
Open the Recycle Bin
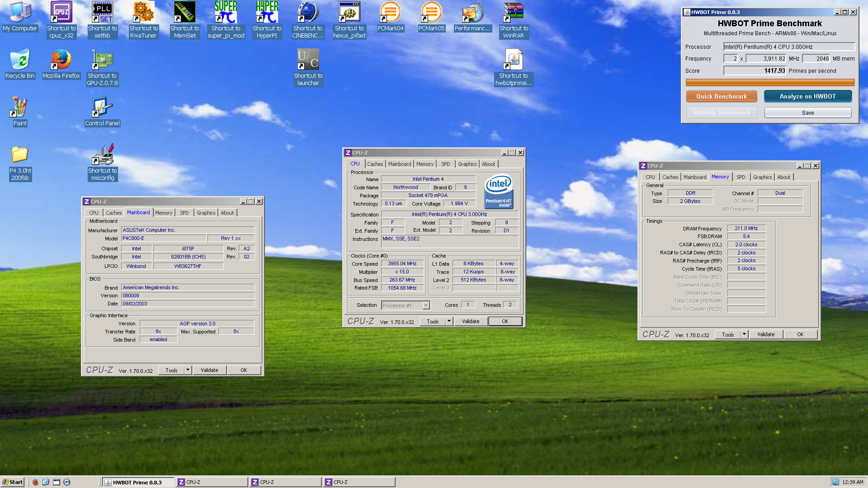[x=20, y=64]
